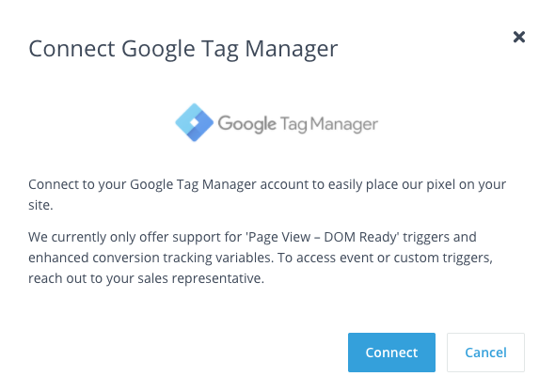Image resolution: width=555 pixels, height=392 pixels.
Task: Click the word 'site.' ending first paragraph
Action: [x=40, y=205]
